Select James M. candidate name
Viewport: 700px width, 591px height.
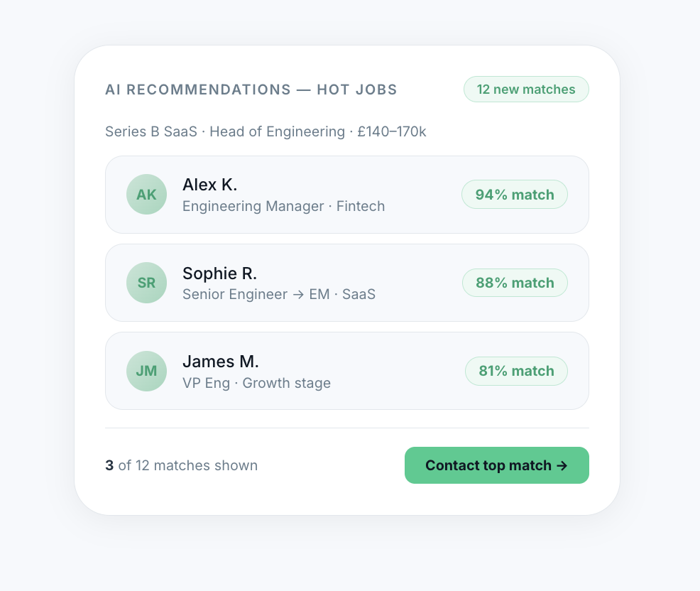[x=220, y=361]
